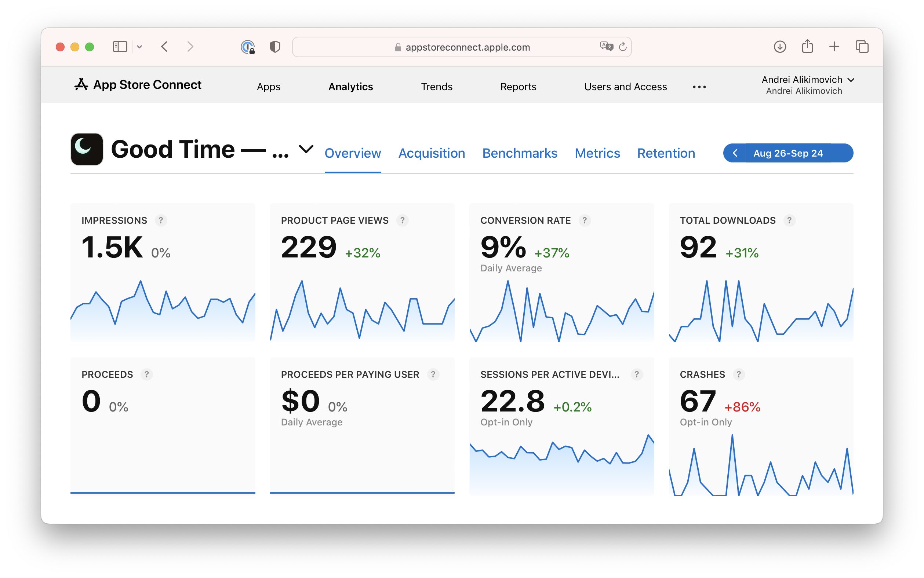
Task: Open a new tab with plus icon
Action: click(x=834, y=47)
